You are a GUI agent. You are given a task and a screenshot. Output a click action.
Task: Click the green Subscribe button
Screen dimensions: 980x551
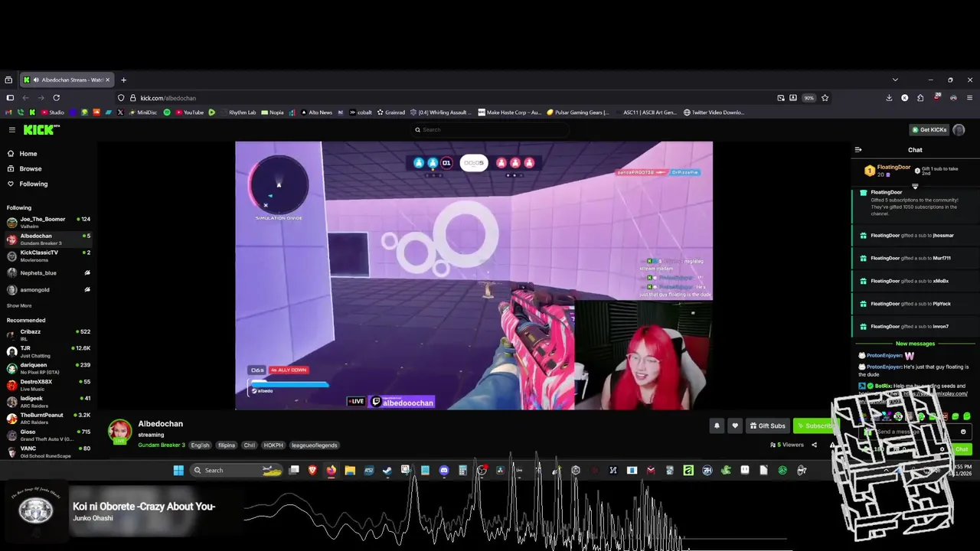coord(815,425)
